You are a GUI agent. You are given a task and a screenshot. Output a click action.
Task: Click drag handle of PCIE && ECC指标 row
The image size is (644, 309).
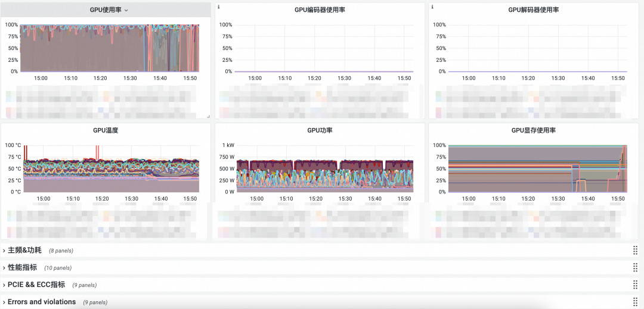(635, 285)
